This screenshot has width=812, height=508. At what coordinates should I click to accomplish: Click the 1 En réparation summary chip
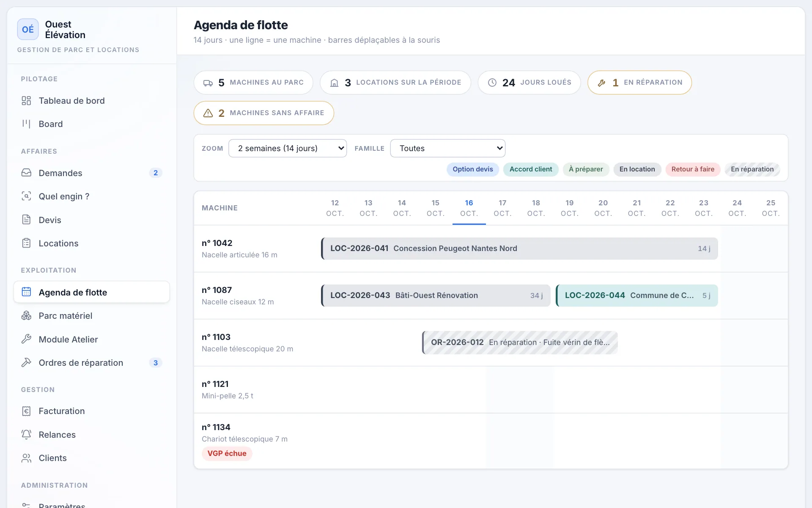[x=639, y=83]
